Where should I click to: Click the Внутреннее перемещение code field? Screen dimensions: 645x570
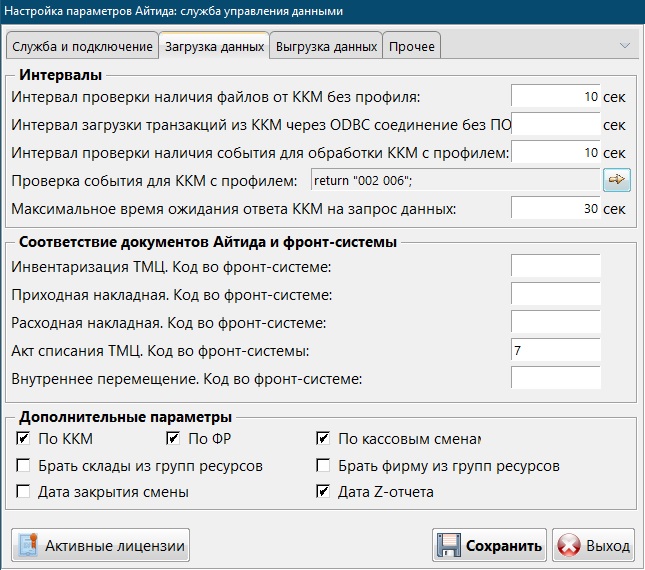(x=556, y=378)
